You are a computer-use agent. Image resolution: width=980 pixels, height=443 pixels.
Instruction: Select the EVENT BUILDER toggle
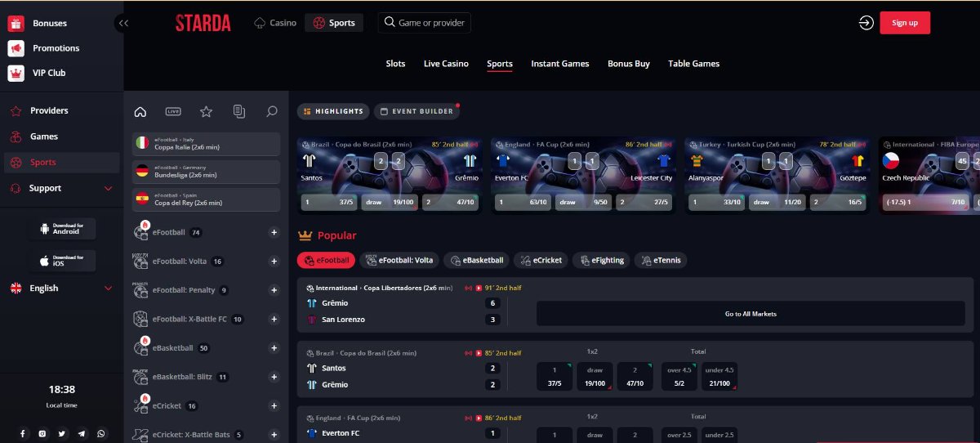pos(416,111)
